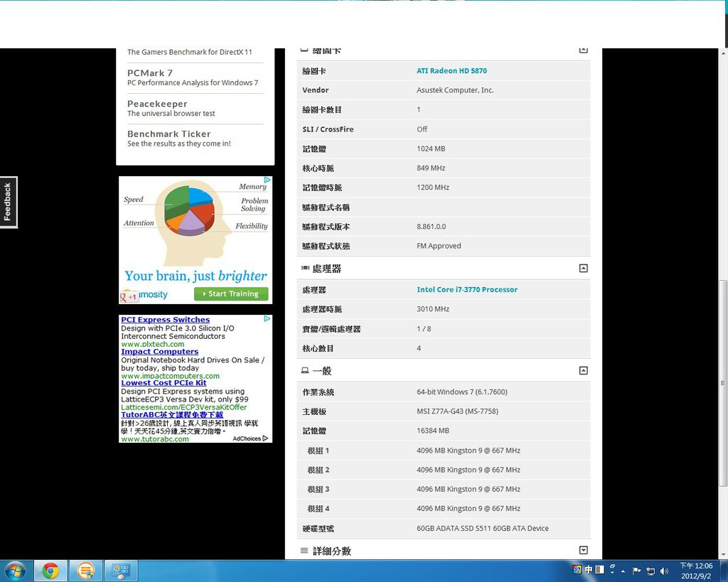Click the 一般 section laptop icon

tap(305, 370)
